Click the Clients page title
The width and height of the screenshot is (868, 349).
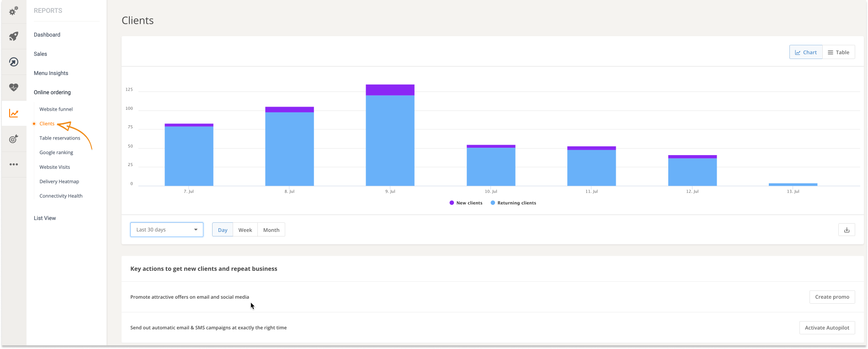click(x=138, y=21)
